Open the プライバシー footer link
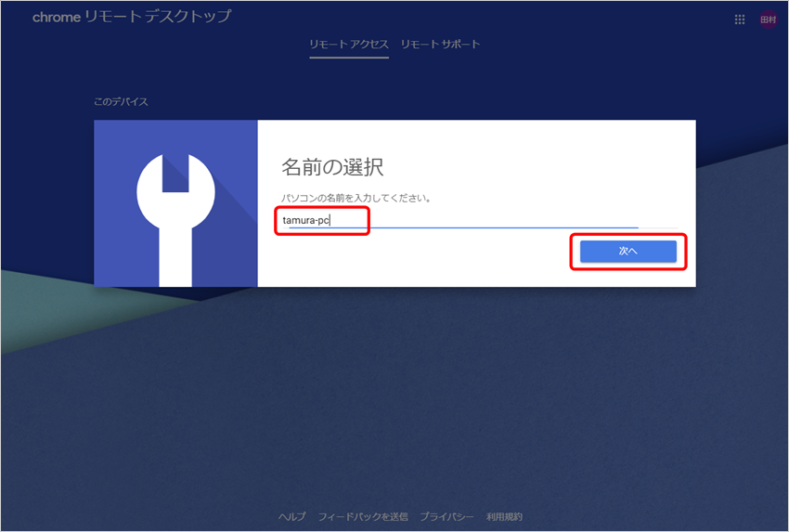Image resolution: width=789 pixels, height=532 pixels. (x=446, y=516)
